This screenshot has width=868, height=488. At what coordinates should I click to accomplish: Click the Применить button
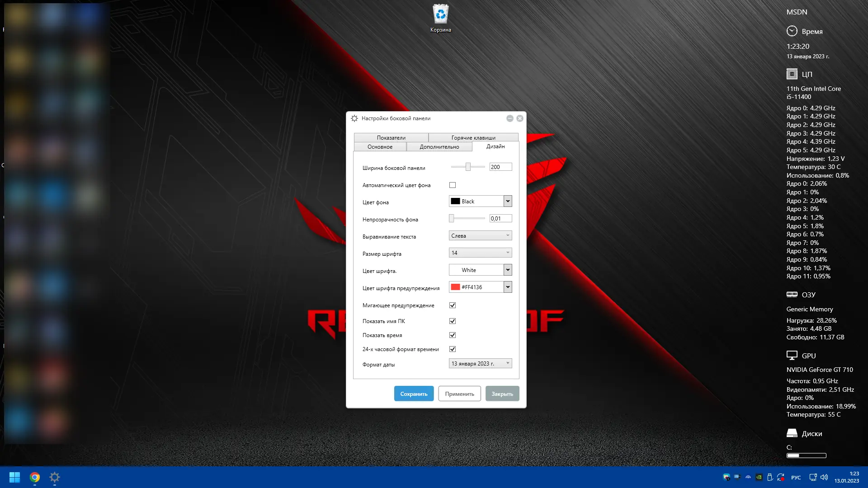pos(459,394)
